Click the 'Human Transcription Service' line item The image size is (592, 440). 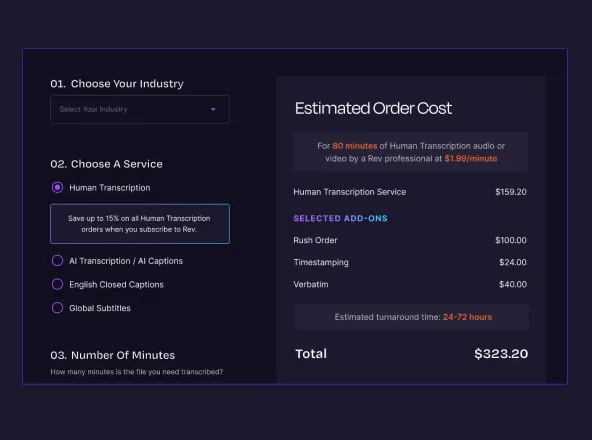[x=350, y=192]
